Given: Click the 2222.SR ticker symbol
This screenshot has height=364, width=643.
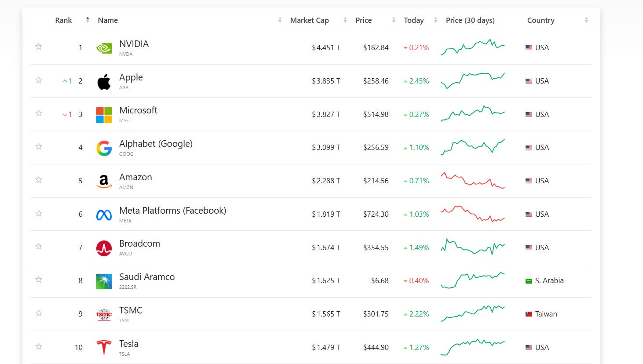Looking at the screenshot, I should coord(128,287).
